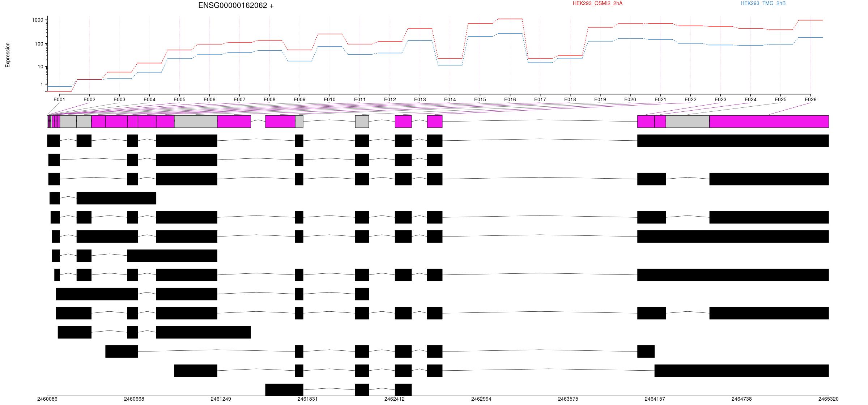Click the exon label E003
Viewport: 868px width, 405px height.
pyautogui.click(x=119, y=99)
